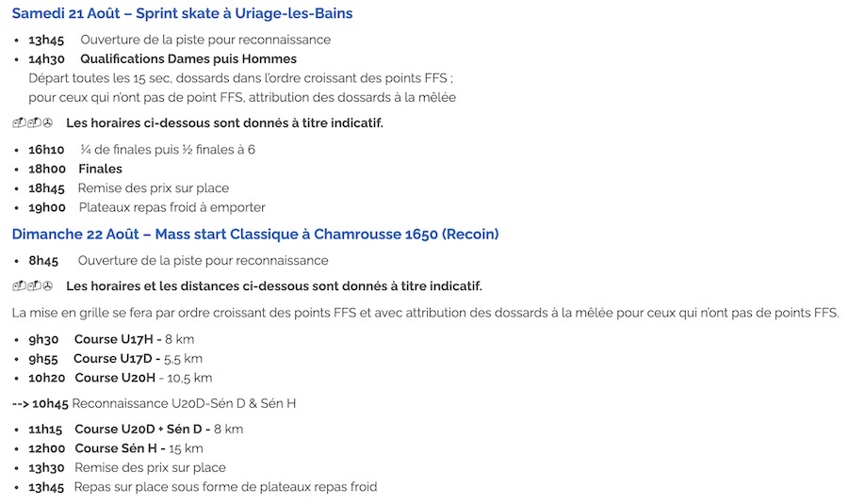Click the 18h00 Finales entry
Viewport: 848px width, 504px height.
pos(75,169)
